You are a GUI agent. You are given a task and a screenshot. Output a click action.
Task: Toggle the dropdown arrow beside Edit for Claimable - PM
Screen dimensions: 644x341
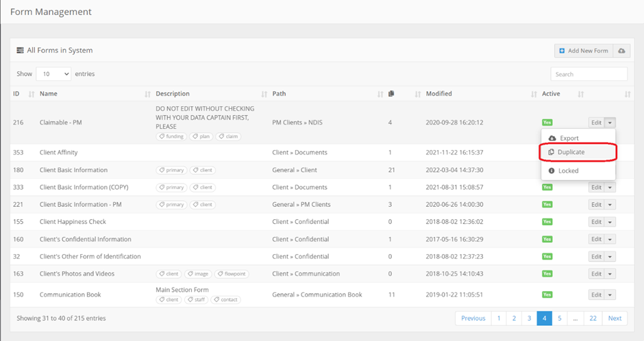[x=610, y=123]
